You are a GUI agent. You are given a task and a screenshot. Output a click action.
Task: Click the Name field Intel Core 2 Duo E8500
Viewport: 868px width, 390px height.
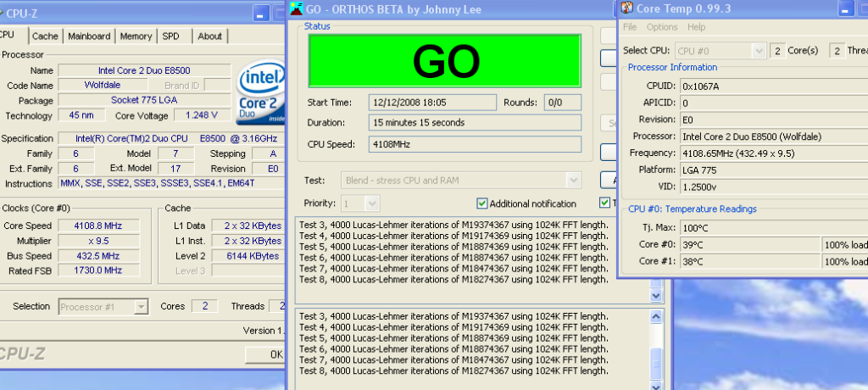[144, 70]
